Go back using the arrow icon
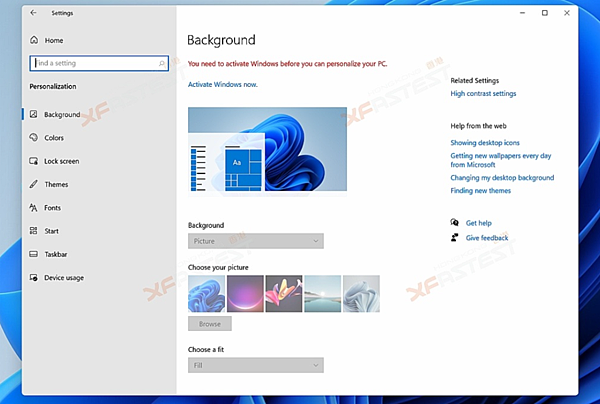Screen dimensions: 600x404 click(33, 13)
